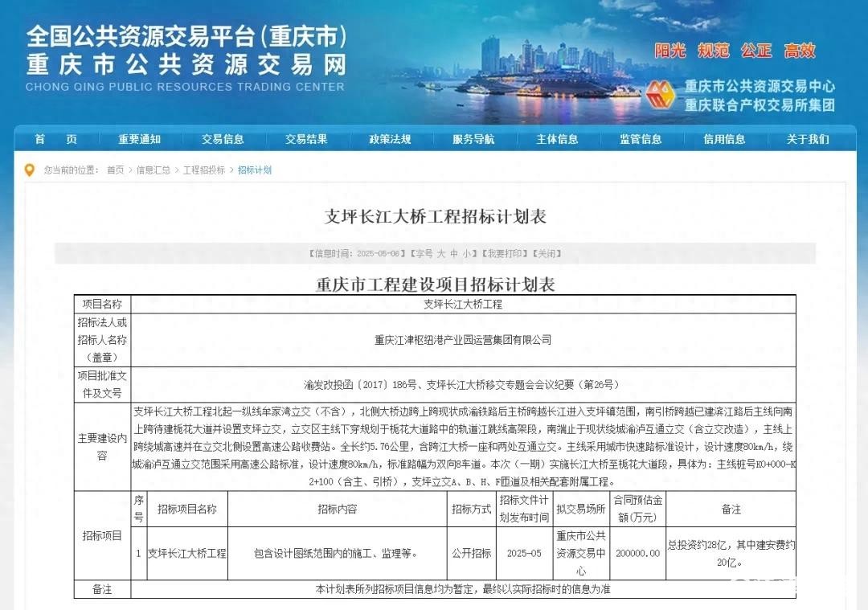This screenshot has height=610, width=868.
Task: Click the orange location pin icon
Action: tap(30, 170)
